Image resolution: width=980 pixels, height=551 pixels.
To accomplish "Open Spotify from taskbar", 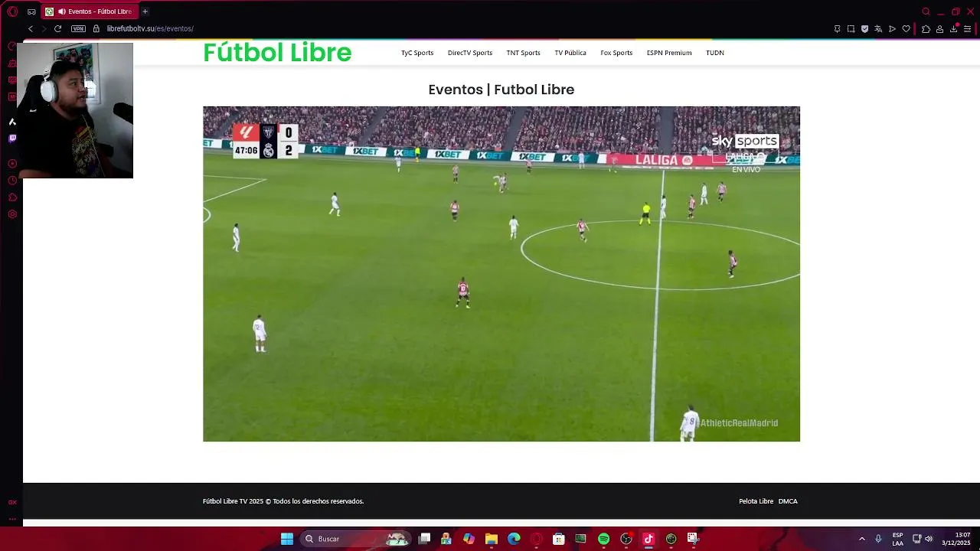I will click(603, 539).
